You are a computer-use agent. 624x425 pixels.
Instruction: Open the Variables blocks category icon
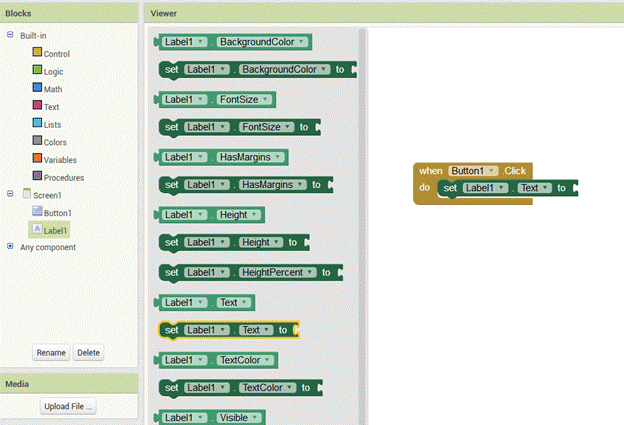[37, 158]
